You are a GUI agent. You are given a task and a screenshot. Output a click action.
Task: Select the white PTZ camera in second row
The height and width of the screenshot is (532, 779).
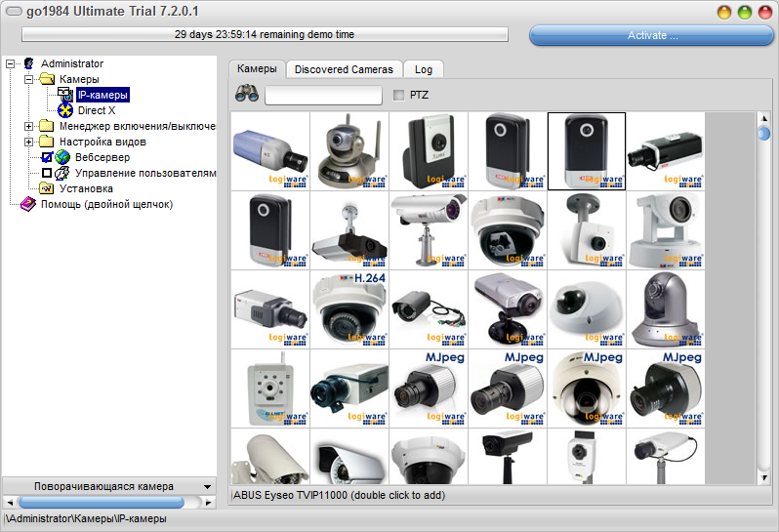[x=666, y=230]
